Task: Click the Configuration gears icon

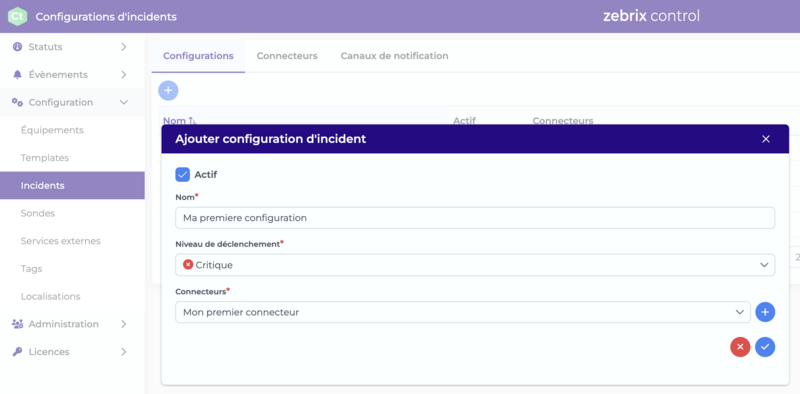Action: pos(17,103)
